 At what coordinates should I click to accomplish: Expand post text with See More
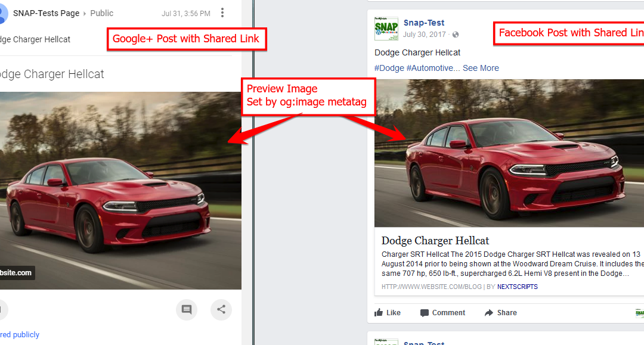[x=481, y=68]
